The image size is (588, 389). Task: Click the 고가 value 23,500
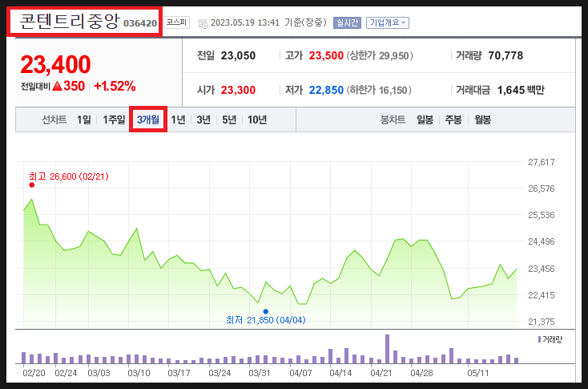point(326,55)
